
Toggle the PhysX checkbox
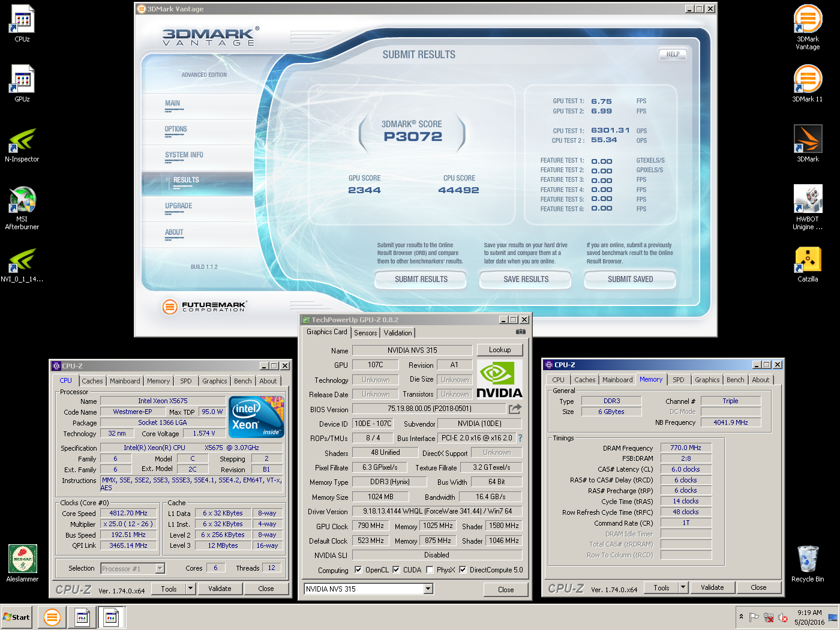430,570
